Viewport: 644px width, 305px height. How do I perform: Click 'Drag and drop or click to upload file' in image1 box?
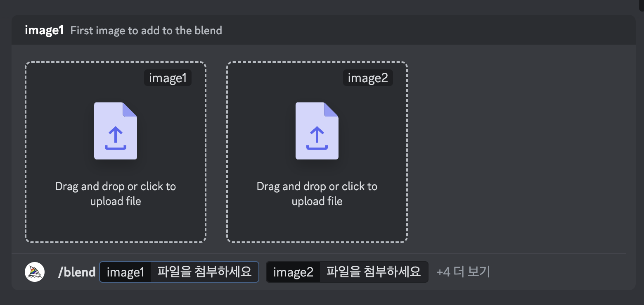[x=116, y=194]
